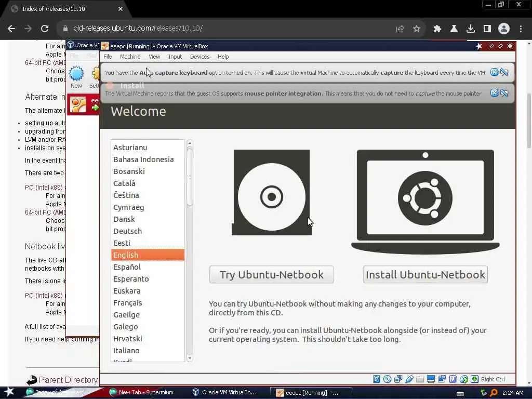Open the Devices menu
The width and height of the screenshot is (532, 399).
point(200,57)
